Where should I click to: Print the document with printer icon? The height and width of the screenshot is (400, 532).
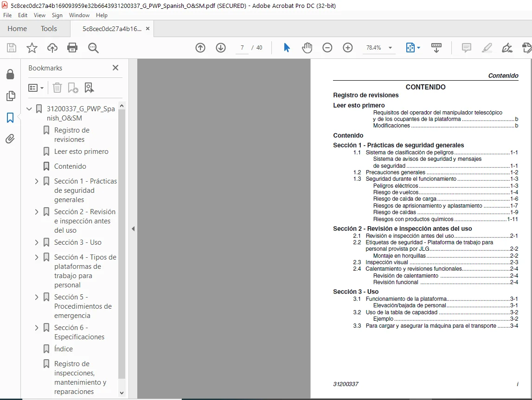click(72, 48)
